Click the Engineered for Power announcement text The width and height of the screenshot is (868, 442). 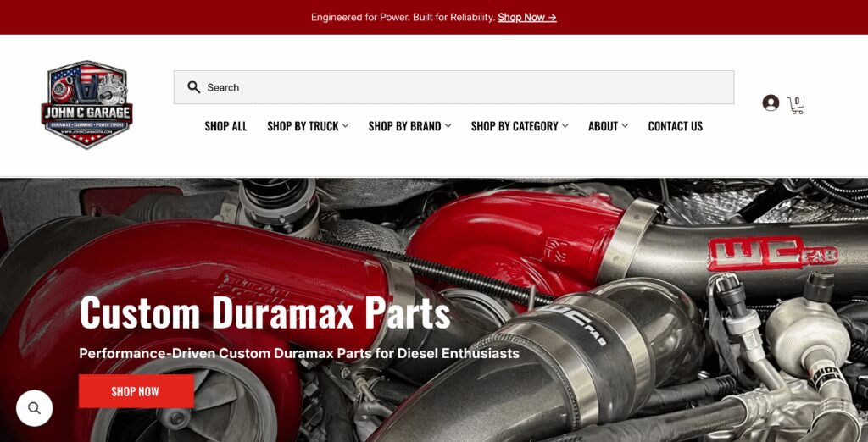click(403, 17)
